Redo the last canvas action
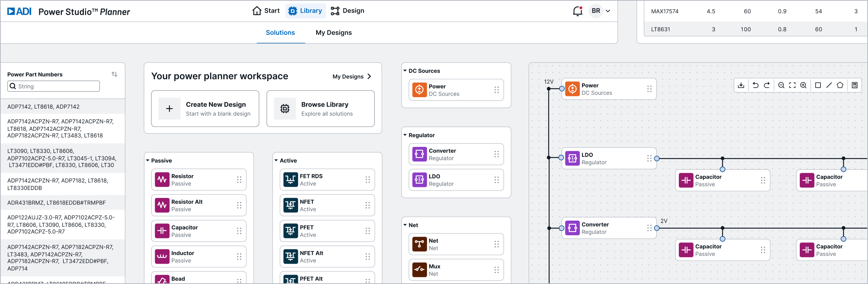The height and width of the screenshot is (284, 868). 767,85
